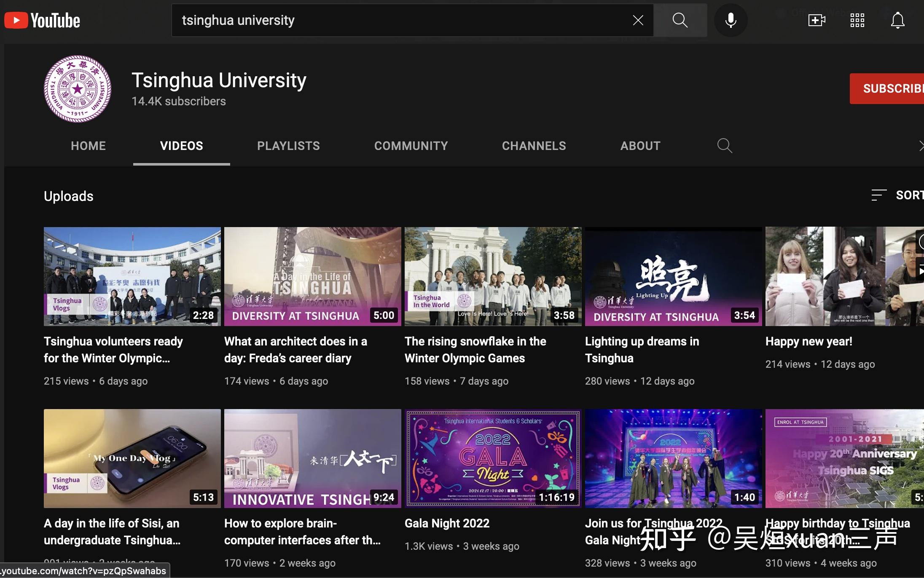This screenshot has width=924, height=578.
Task: Click the Tsinghua University channel avatar
Action: tap(78, 89)
